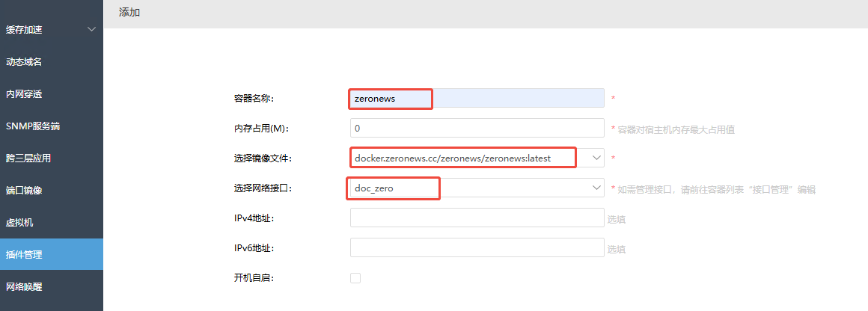Open the 选择镜像文件 dropdown arrow
868x311 pixels.
point(596,158)
